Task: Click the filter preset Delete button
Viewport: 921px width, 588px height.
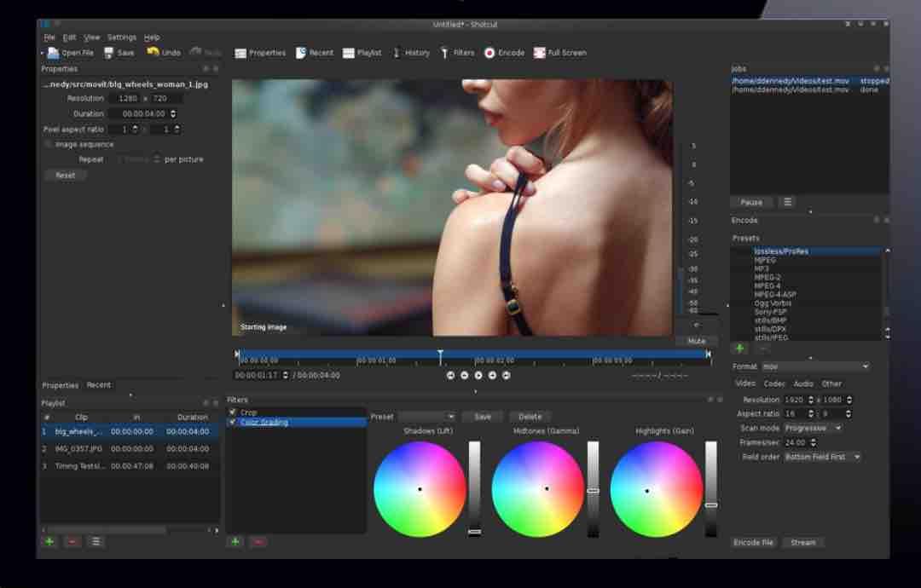Action: pos(530,417)
